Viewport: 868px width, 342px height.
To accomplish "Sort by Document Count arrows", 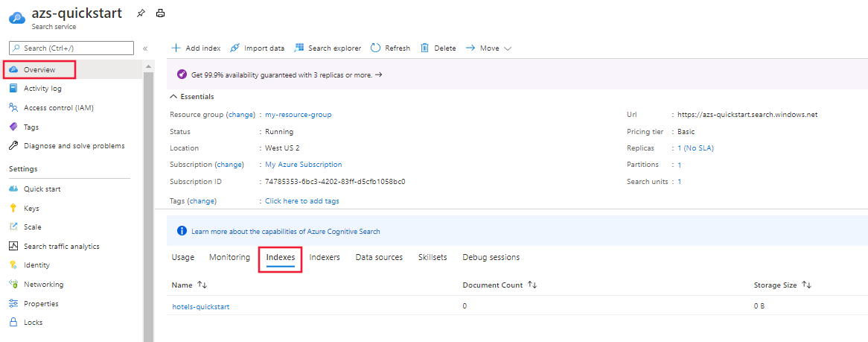I will coord(532,285).
